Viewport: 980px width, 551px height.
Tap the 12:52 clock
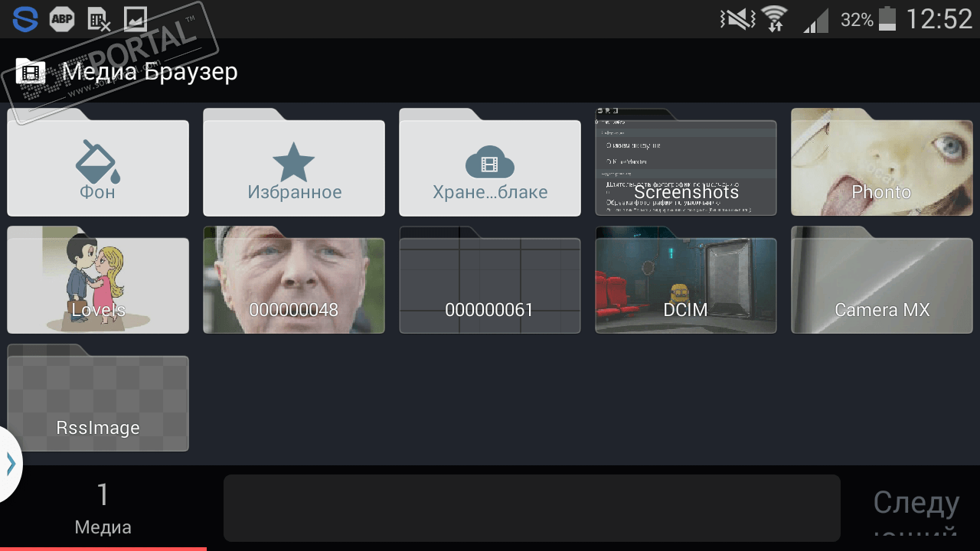pyautogui.click(x=939, y=19)
